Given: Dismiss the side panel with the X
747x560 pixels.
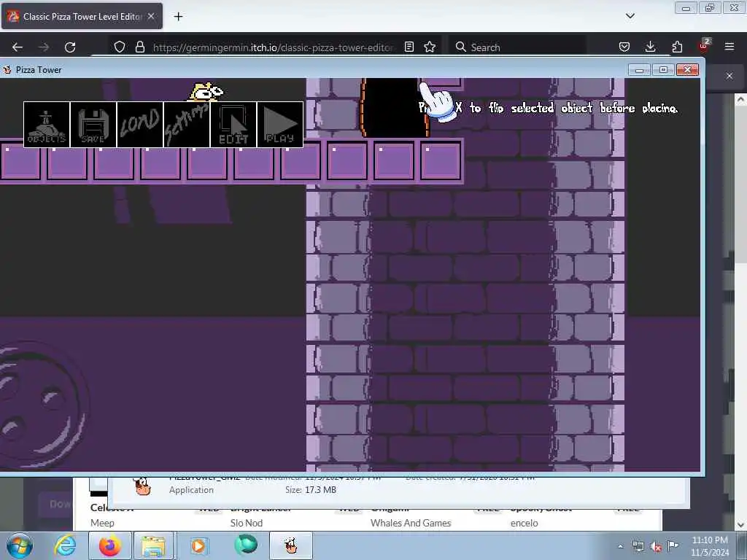Looking at the screenshot, I should (729, 76).
